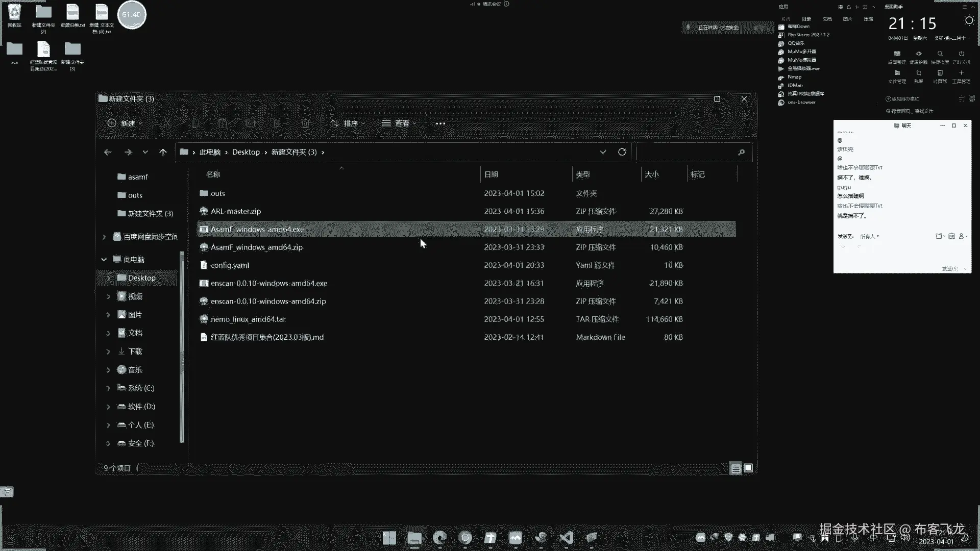980x551 pixels.
Task: Open File Explorer from the taskbar
Action: tap(414, 538)
